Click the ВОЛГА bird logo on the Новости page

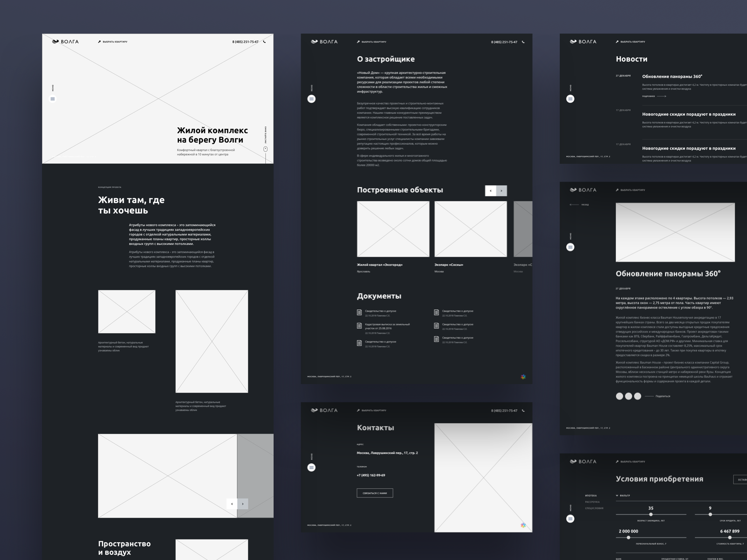pos(573,42)
